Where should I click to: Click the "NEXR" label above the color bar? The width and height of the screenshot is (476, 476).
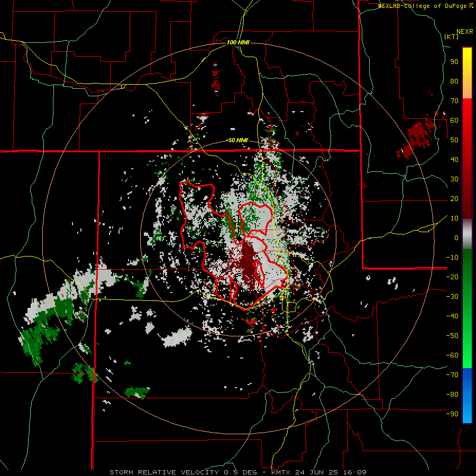(x=465, y=32)
